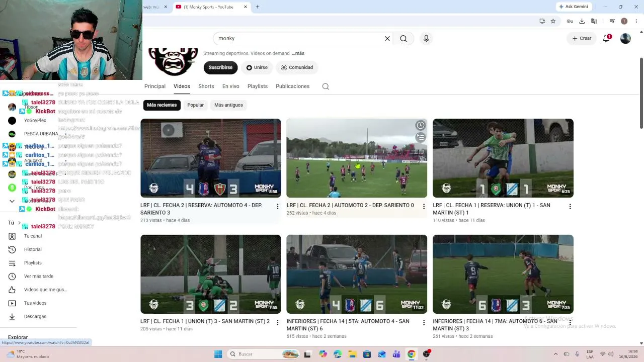The height and width of the screenshot is (362, 644).
Task: Click the page vertical scrollbar
Action: [x=641, y=93]
